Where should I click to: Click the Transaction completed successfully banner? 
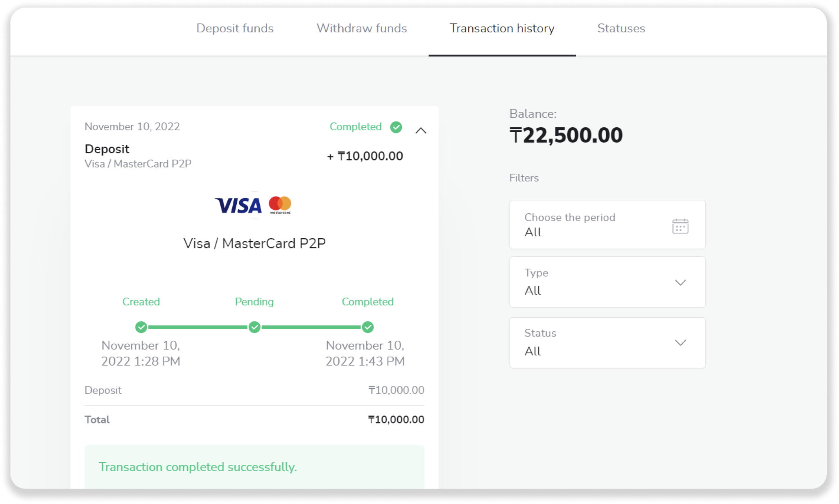(254, 467)
